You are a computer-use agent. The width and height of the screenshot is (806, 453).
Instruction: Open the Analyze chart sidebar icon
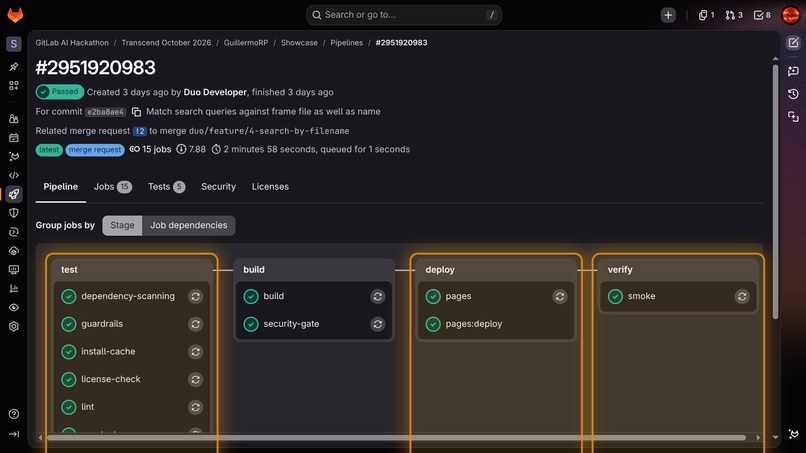click(14, 288)
